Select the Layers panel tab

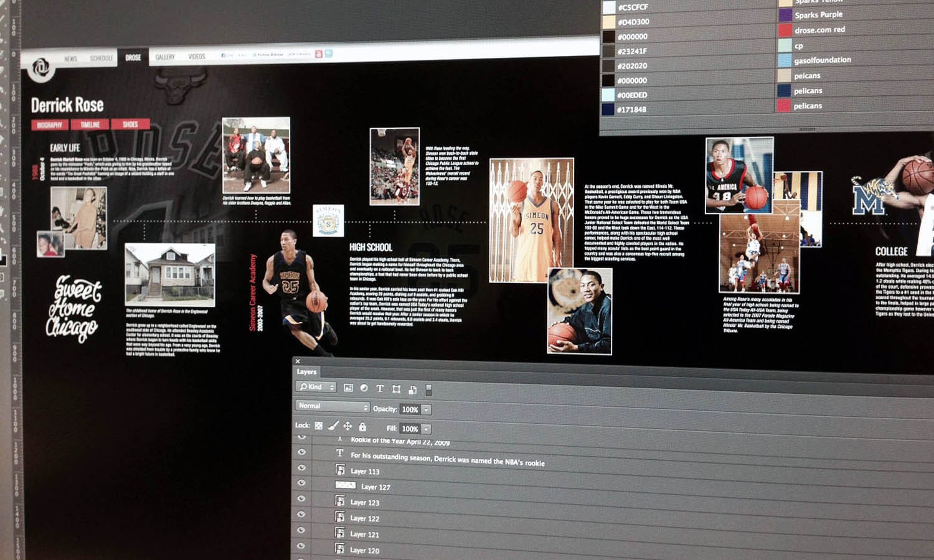306,371
